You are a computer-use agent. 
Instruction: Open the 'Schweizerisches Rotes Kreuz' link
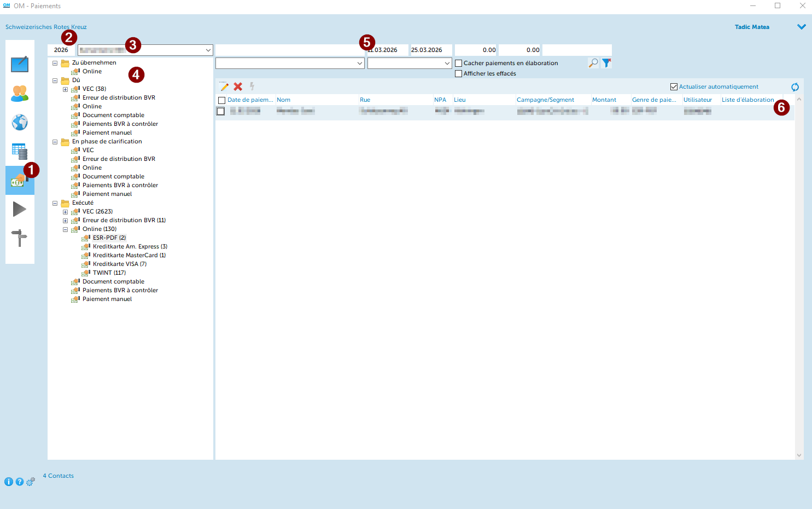coord(46,27)
